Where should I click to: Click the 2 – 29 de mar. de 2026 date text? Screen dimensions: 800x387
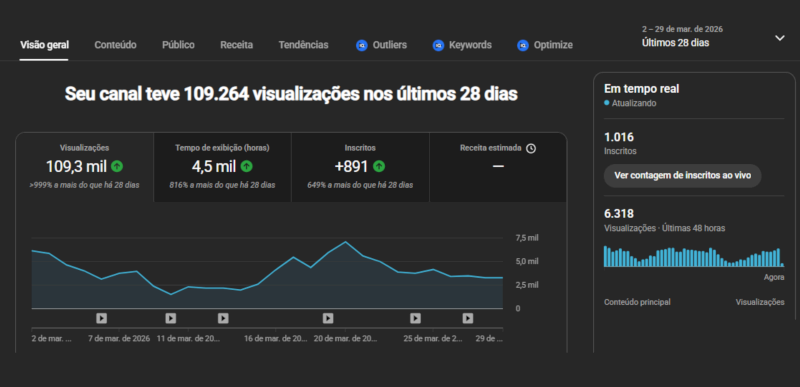pos(682,29)
